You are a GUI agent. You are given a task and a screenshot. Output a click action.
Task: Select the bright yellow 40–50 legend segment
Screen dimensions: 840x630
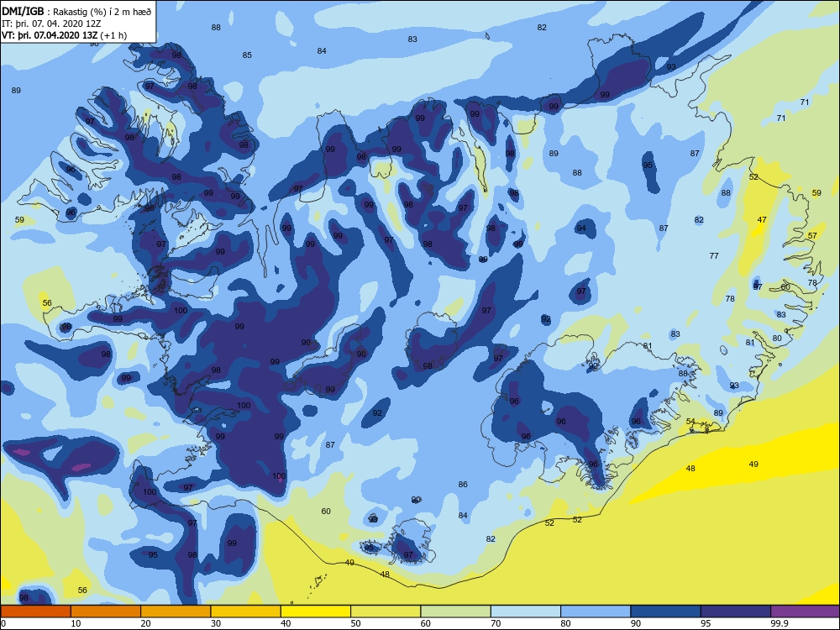(316, 612)
